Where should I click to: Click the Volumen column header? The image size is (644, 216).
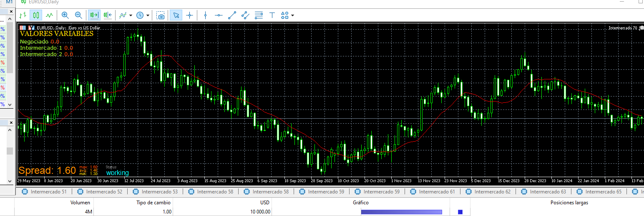[x=55, y=203]
